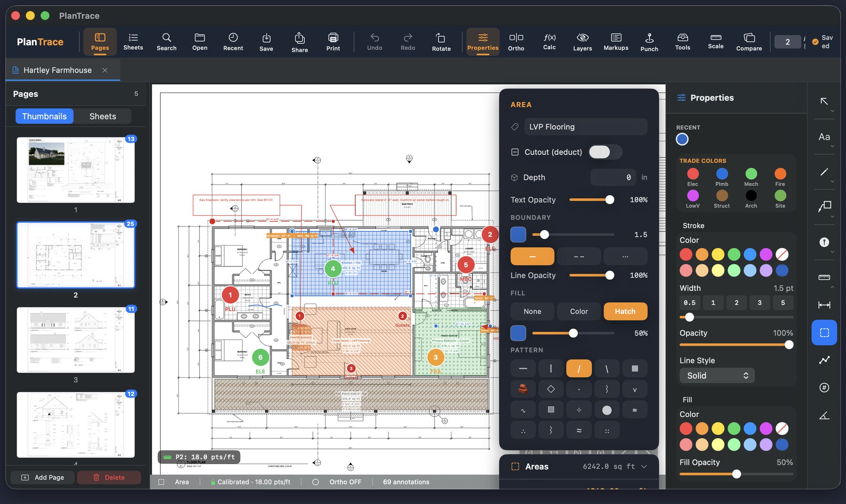Image resolution: width=846 pixels, height=504 pixels.
Task: Select the arrow pointer tool in sidebar
Action: (824, 101)
